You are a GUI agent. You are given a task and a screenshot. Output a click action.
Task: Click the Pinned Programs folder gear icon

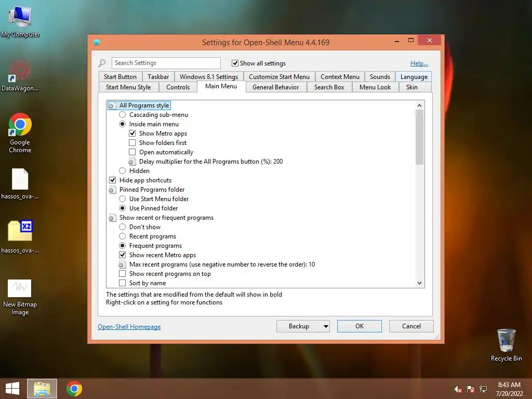112,190
